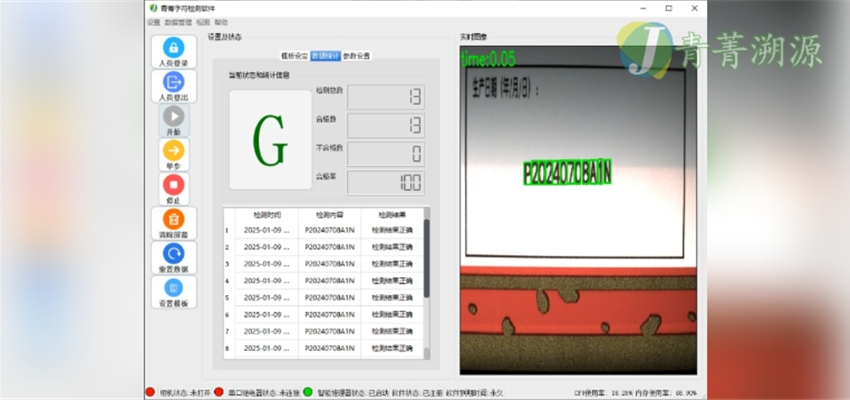Click the results table vertical scrollbar

coord(427,260)
